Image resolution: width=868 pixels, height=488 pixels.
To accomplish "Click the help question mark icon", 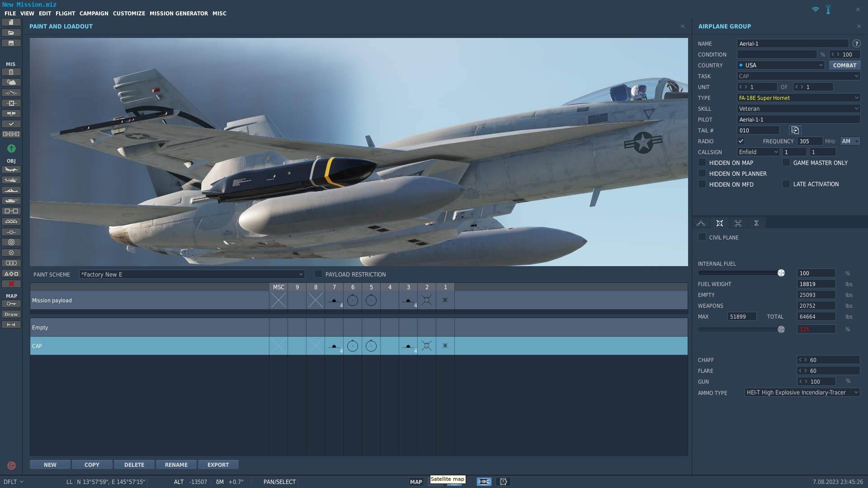I will click(x=856, y=43).
